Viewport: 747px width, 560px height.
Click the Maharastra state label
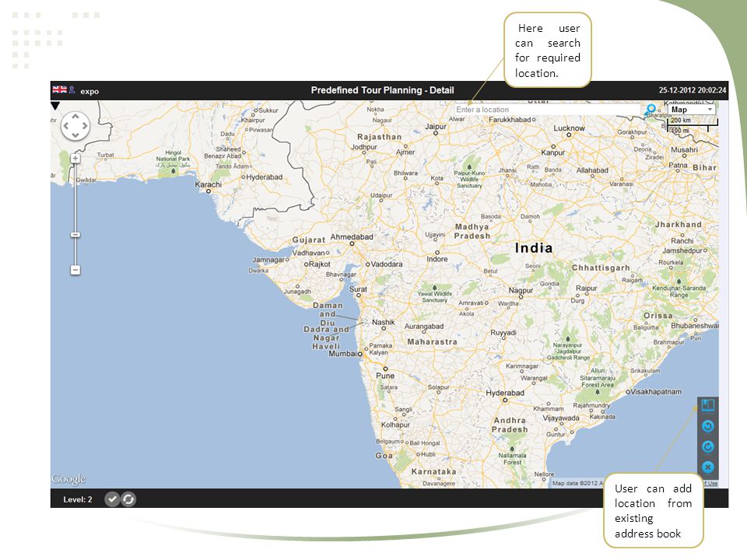click(432, 341)
